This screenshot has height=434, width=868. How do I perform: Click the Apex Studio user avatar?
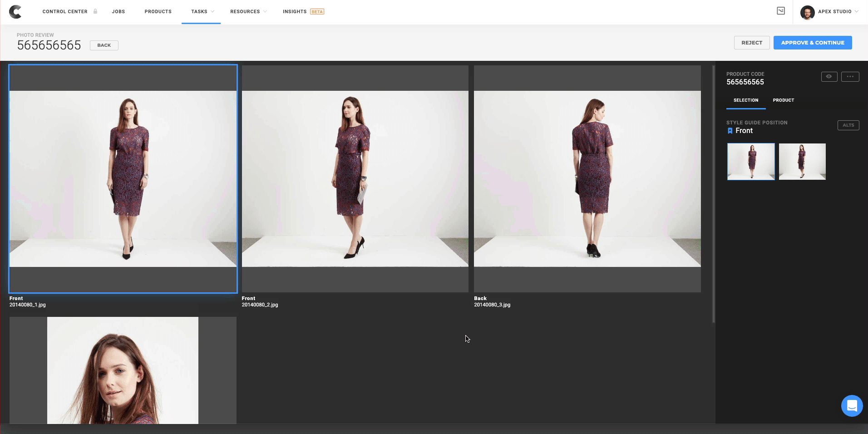[x=807, y=12]
